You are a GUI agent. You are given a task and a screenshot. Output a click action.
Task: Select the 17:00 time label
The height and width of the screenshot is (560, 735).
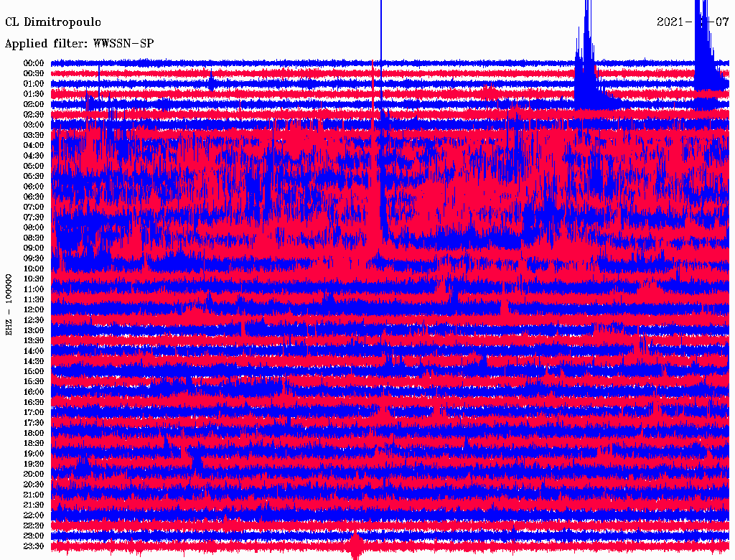point(34,412)
